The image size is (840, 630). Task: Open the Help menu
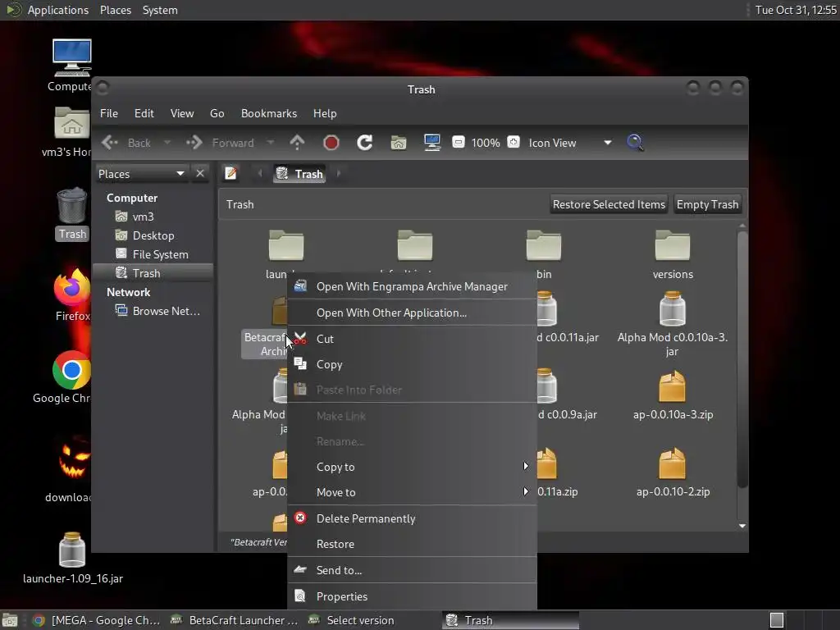pyautogui.click(x=325, y=113)
